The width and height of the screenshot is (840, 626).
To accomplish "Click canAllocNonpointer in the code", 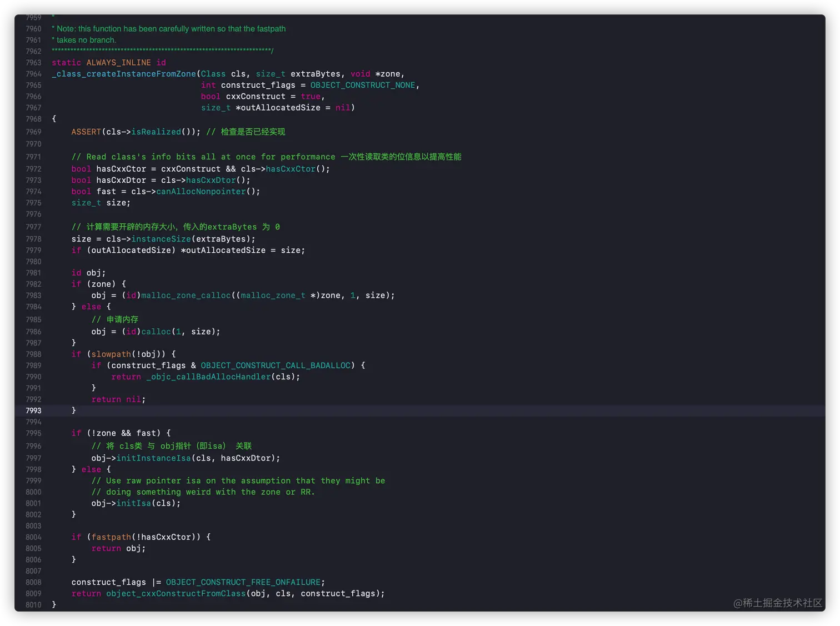I will (201, 192).
